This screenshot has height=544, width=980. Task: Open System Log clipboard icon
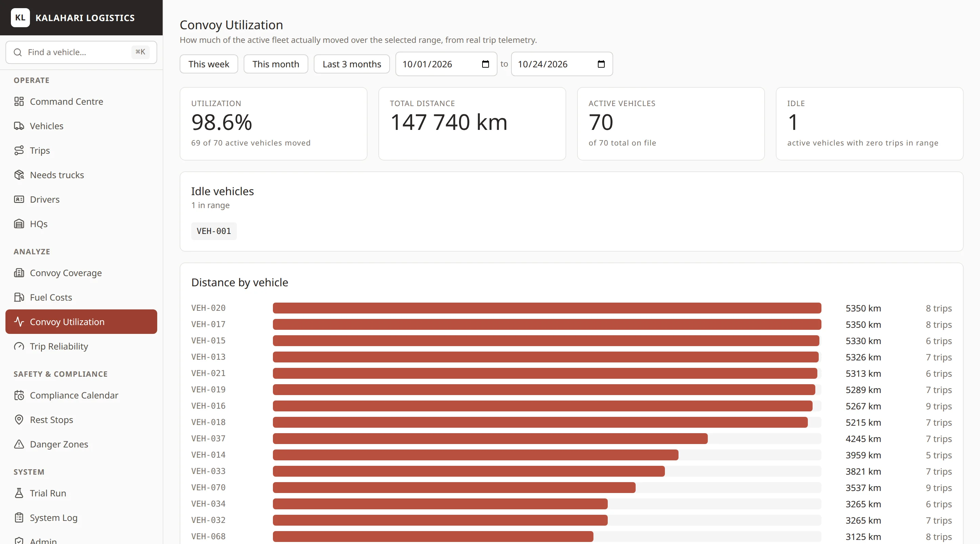pos(19,518)
